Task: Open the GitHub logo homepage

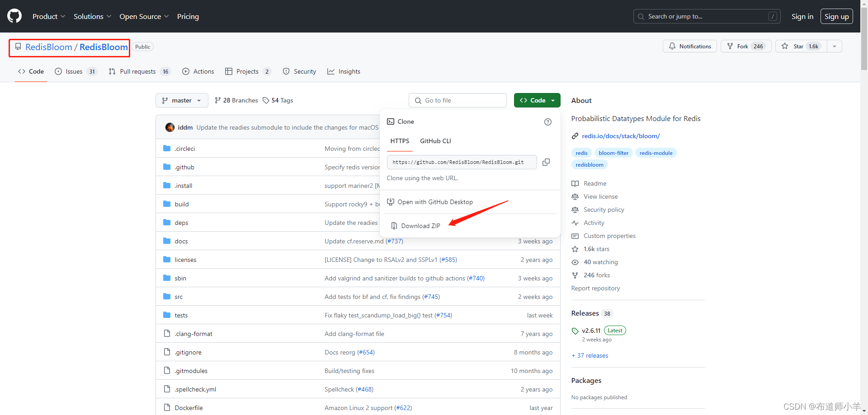Action: pos(14,16)
